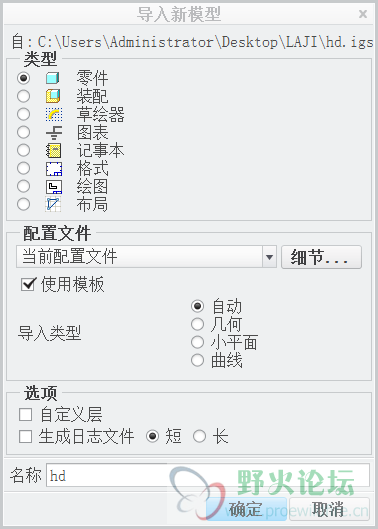This screenshot has width=378, height=529.
Task: Click the 名称 input field containing hd
Action: click(208, 475)
